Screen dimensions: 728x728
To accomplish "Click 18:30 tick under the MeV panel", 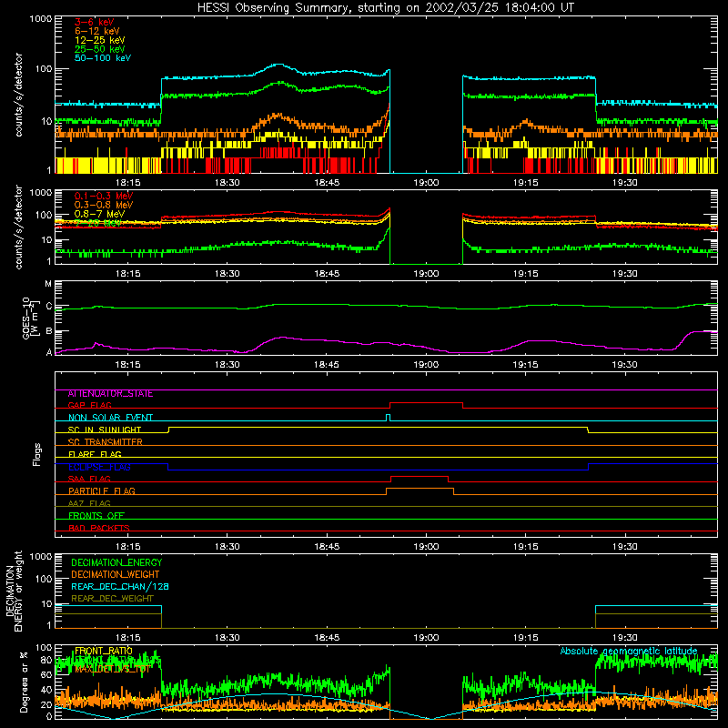I will tap(227, 274).
